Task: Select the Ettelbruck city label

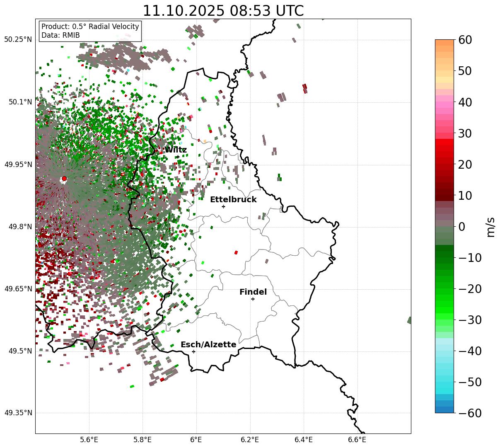Action: point(233,200)
